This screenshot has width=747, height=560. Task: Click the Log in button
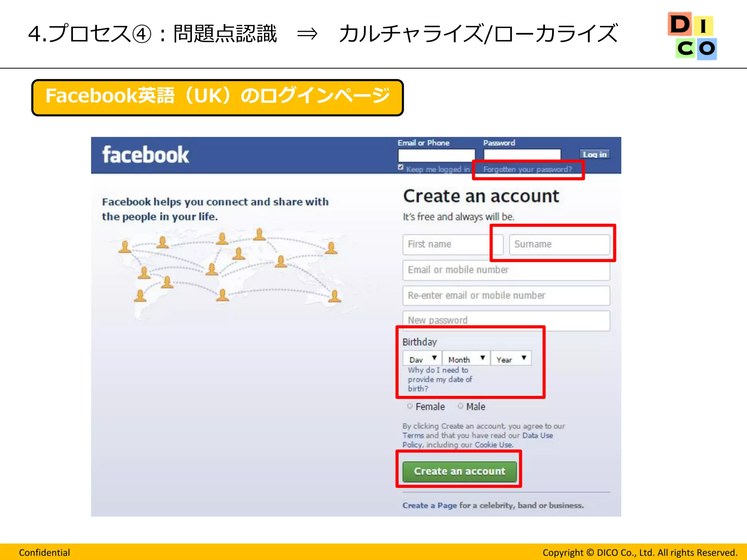coord(595,155)
